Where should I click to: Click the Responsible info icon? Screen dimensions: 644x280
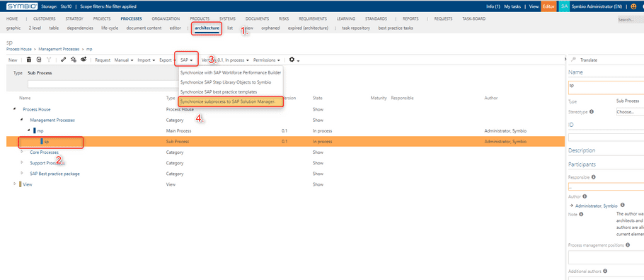(x=594, y=177)
